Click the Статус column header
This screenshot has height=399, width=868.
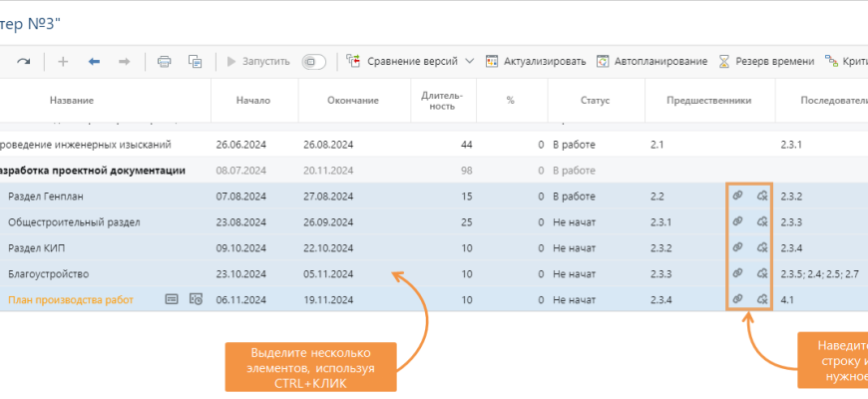pyautogui.click(x=595, y=101)
